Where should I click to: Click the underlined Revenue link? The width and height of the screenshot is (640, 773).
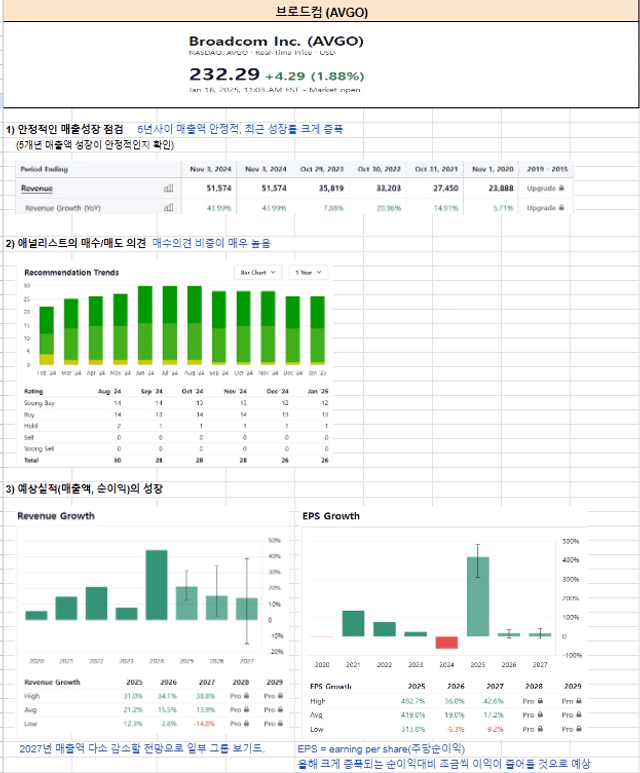37,188
